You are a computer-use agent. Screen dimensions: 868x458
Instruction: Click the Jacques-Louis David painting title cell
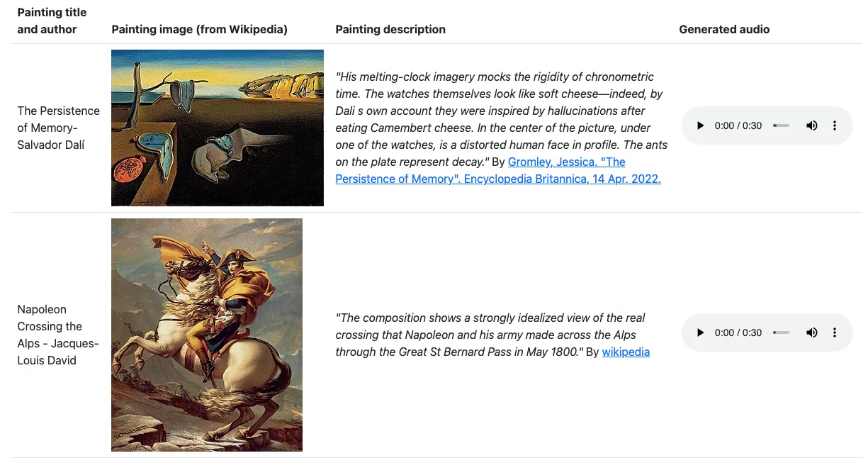tap(58, 335)
